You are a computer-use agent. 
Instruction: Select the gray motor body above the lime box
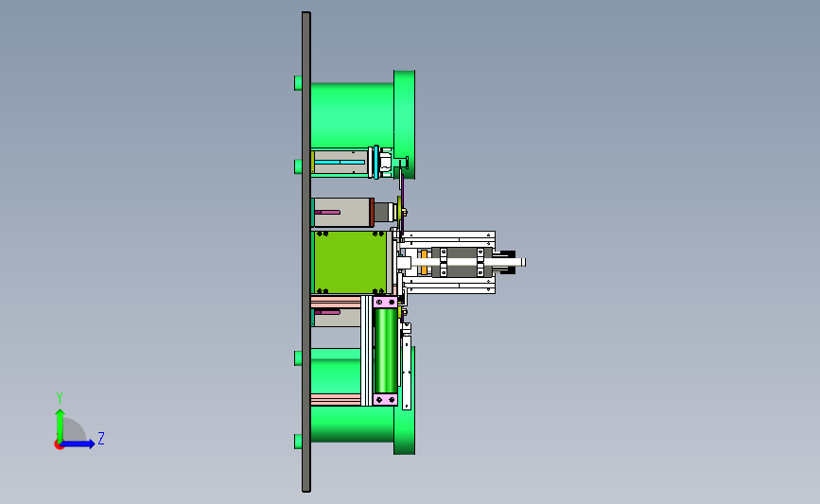coord(342,212)
